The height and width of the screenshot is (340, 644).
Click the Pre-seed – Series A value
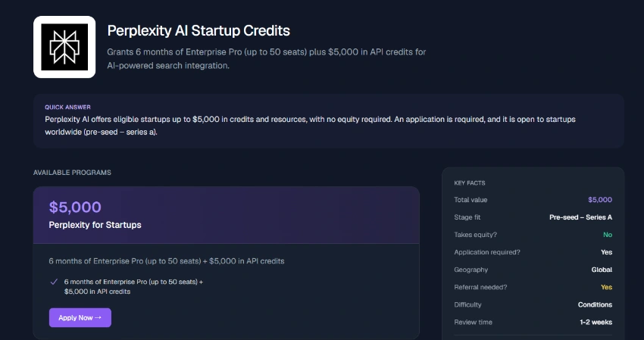click(581, 217)
